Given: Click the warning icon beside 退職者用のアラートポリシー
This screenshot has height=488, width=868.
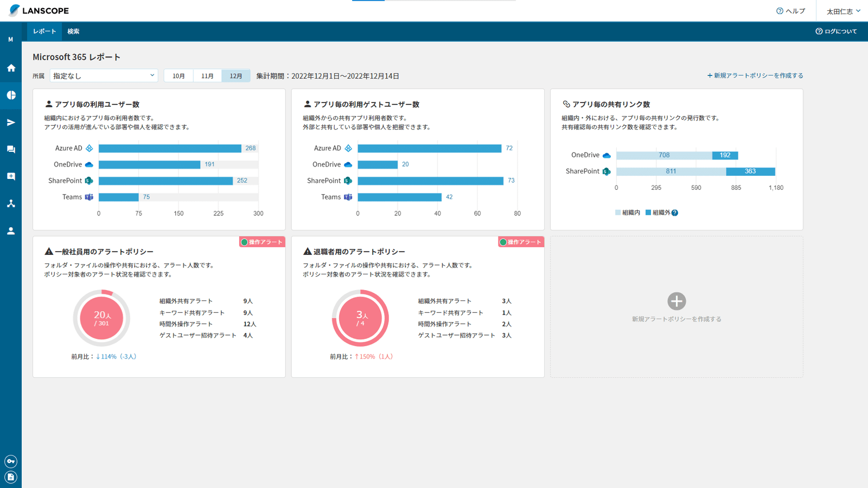Looking at the screenshot, I should point(308,252).
